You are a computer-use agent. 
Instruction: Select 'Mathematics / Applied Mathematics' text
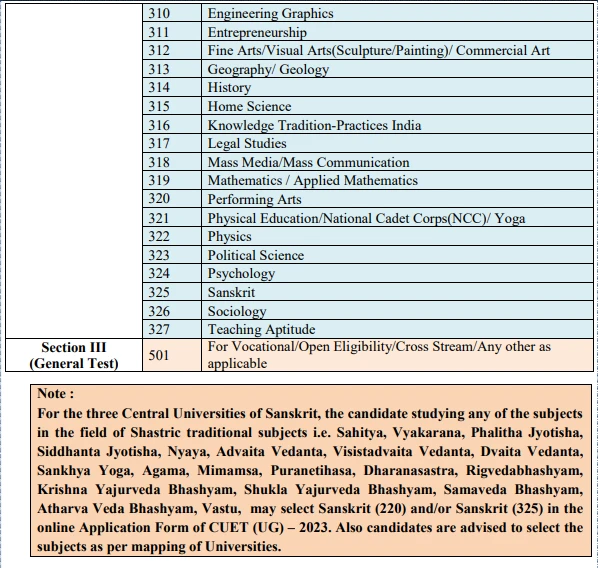pyautogui.click(x=312, y=180)
